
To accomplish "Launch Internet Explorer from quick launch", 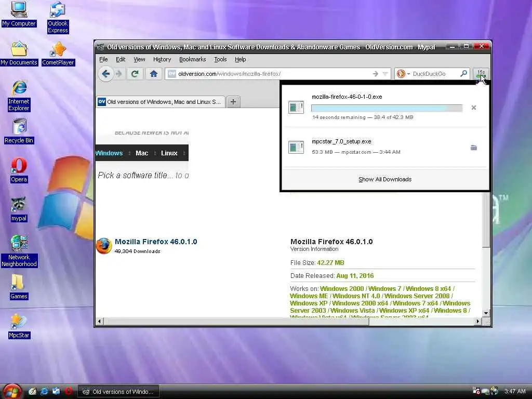I will [44, 391].
